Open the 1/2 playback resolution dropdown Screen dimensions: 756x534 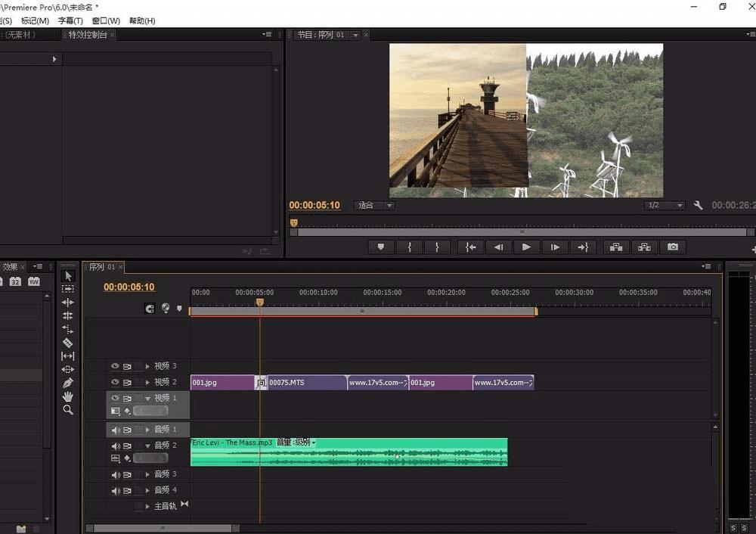point(665,206)
